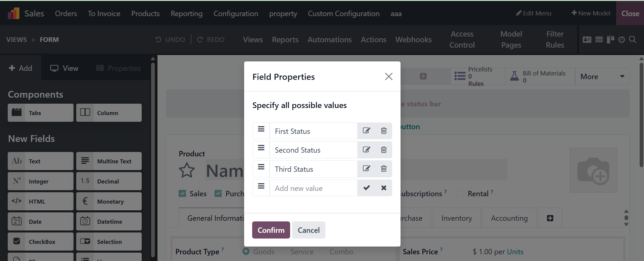Add a new notebook tab with plus

(x=550, y=218)
